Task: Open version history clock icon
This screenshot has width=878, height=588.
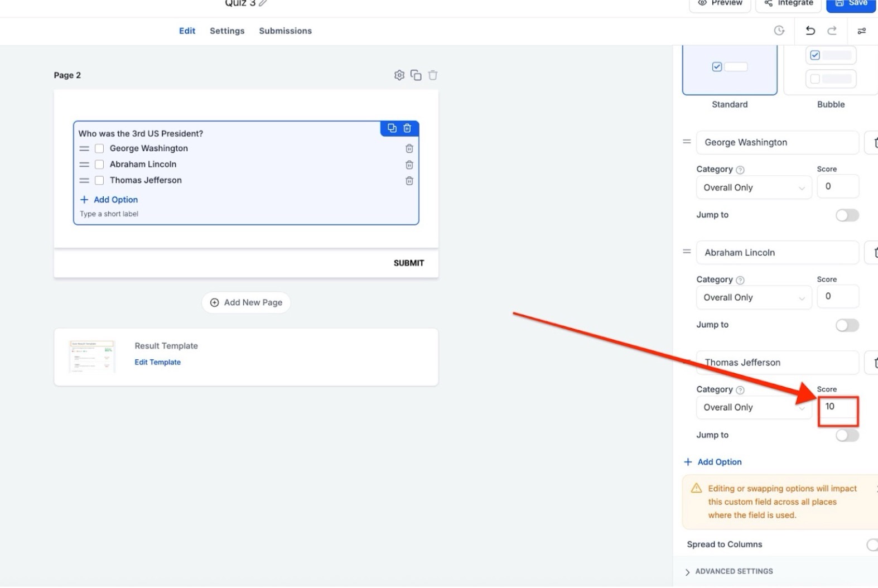Action: tap(779, 31)
